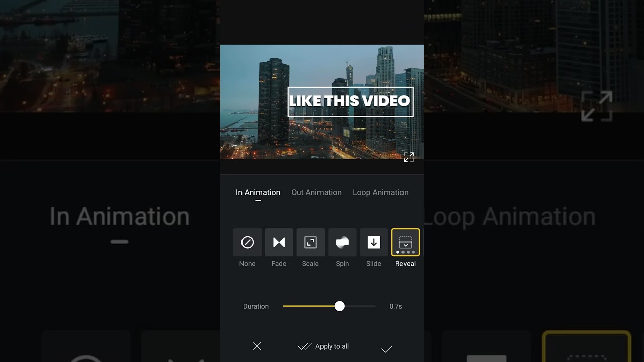
Task: Click the Scale label text
Action: 310,264
